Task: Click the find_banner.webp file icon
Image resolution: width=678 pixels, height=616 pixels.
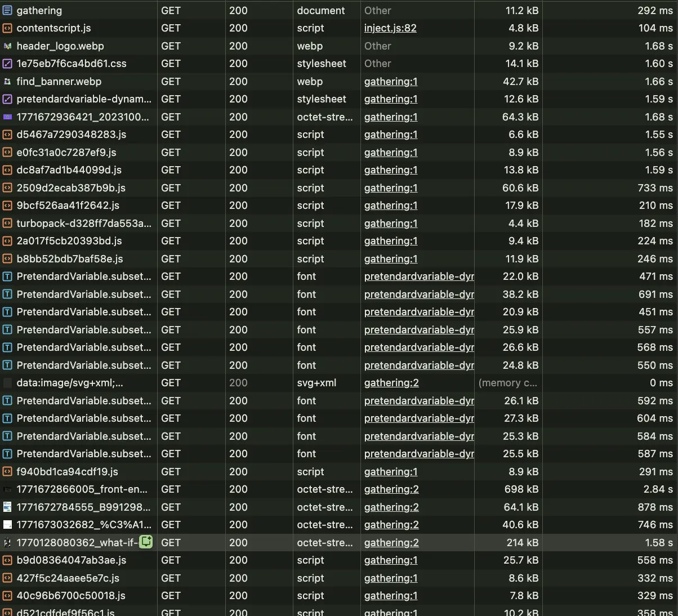Action: (7, 82)
